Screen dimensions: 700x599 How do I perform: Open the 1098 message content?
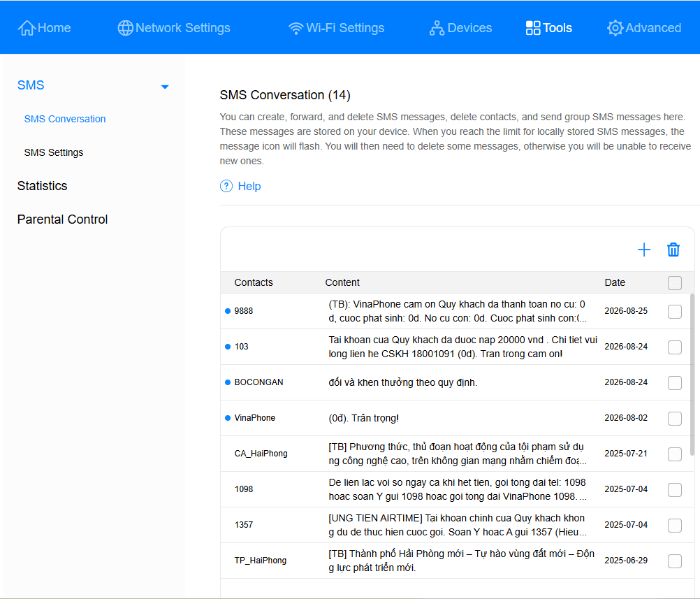click(x=458, y=489)
